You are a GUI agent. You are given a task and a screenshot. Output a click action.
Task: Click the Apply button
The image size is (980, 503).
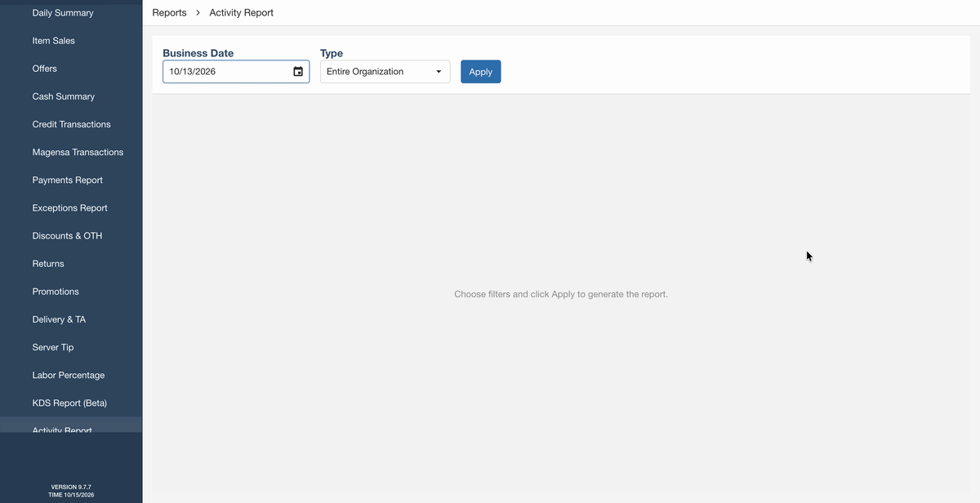pyautogui.click(x=481, y=72)
